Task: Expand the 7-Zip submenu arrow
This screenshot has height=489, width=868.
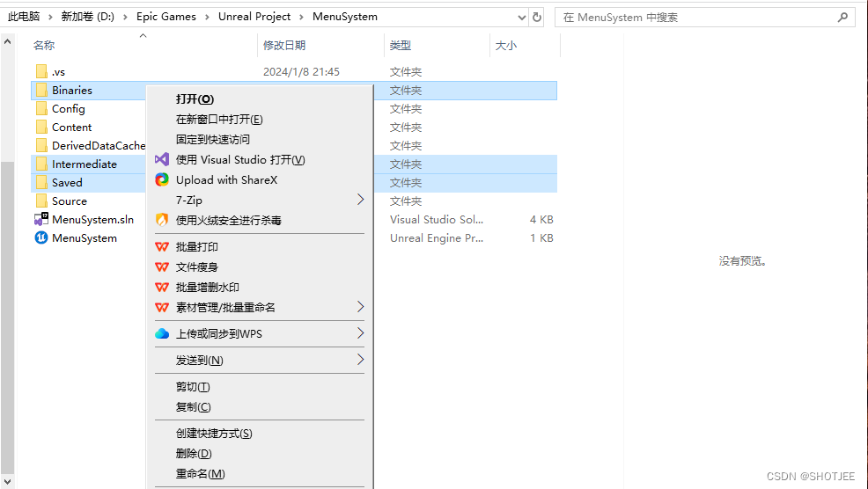Action: [x=360, y=200]
